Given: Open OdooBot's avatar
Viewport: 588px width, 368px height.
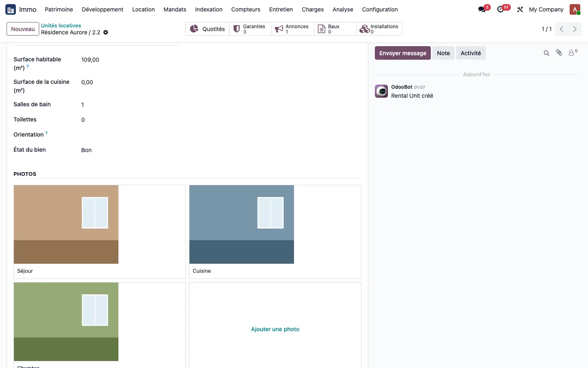Looking at the screenshot, I should pyautogui.click(x=381, y=91).
